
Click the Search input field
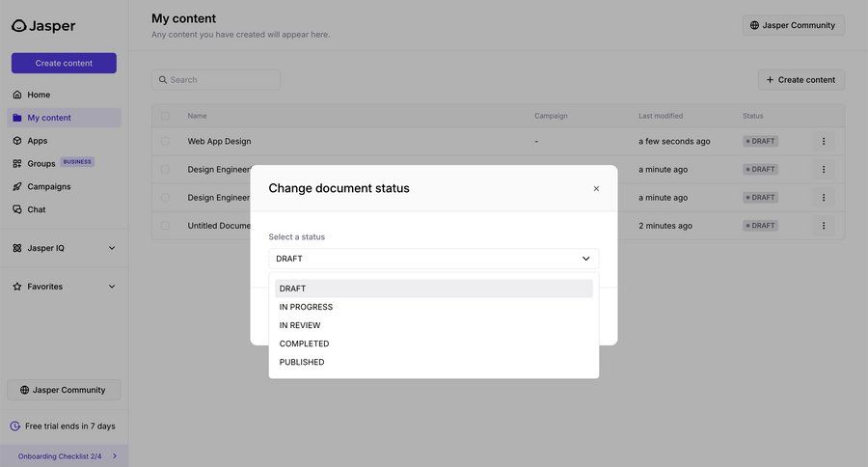(x=216, y=80)
